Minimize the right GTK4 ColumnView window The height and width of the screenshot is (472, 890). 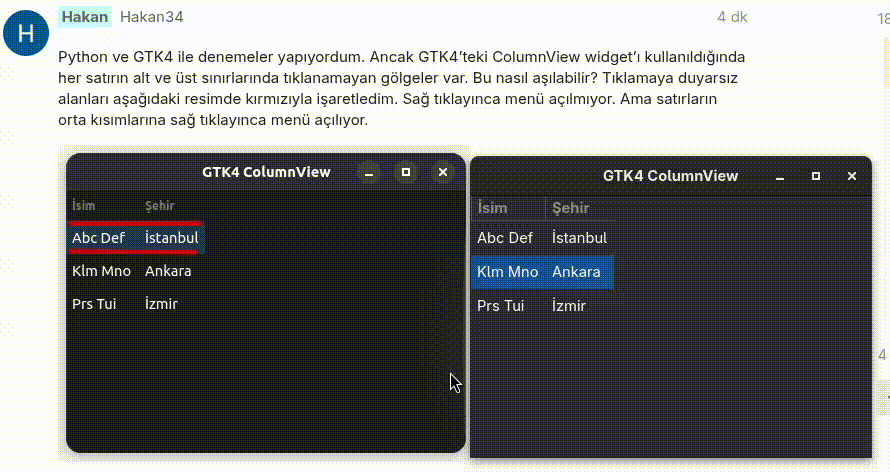click(780, 176)
